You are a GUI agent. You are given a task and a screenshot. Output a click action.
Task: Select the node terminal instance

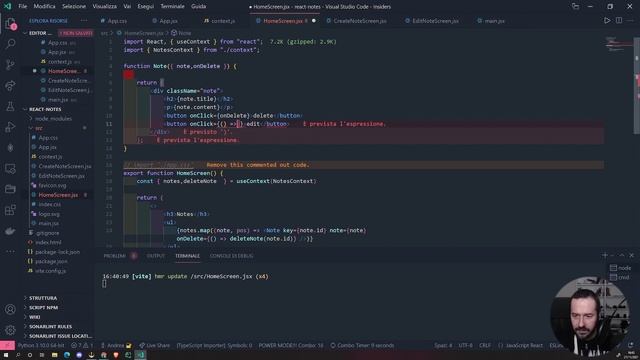(x=620, y=268)
